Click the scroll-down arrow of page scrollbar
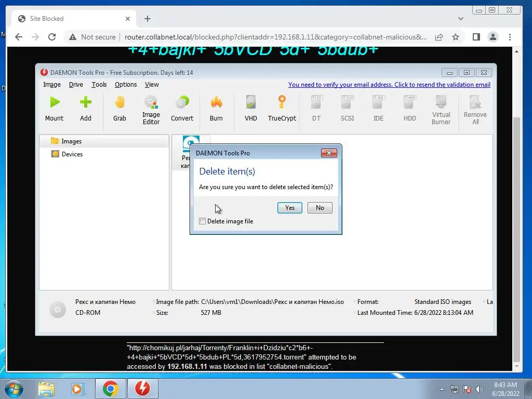This screenshot has height=399, width=532. (516, 366)
